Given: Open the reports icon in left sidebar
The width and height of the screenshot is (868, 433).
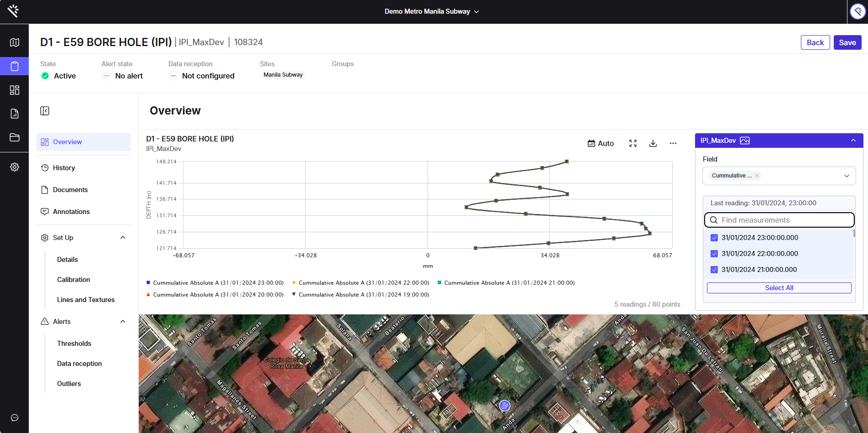Looking at the screenshot, I should pyautogui.click(x=15, y=114).
